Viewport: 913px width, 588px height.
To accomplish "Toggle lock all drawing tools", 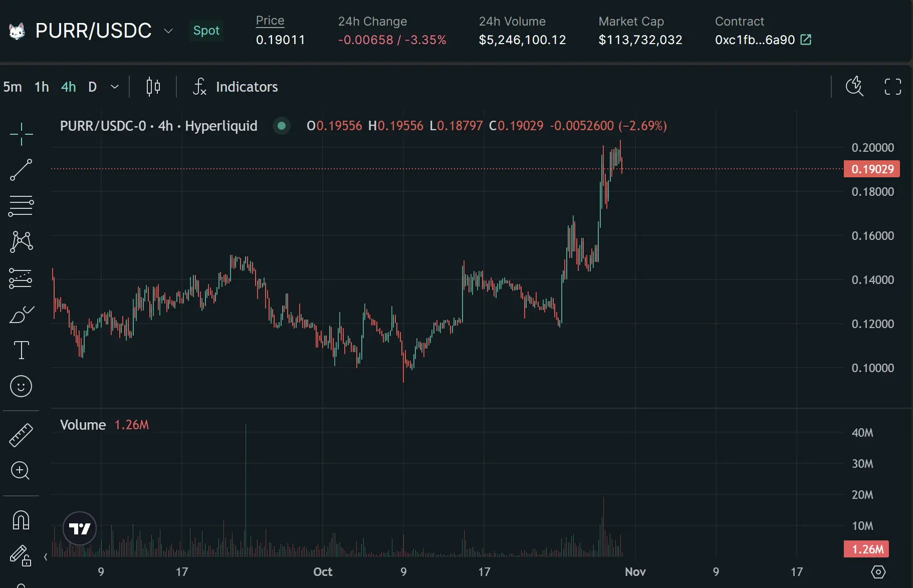I will [21, 555].
